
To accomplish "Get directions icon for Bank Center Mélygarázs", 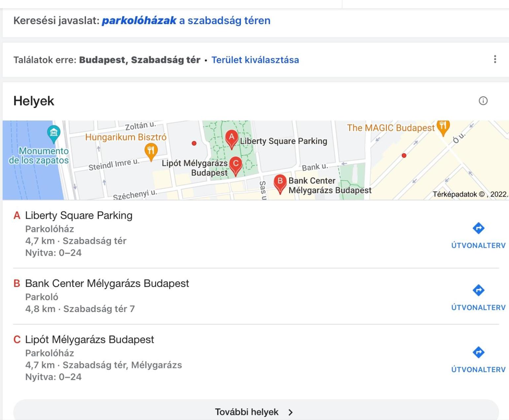I will (478, 290).
